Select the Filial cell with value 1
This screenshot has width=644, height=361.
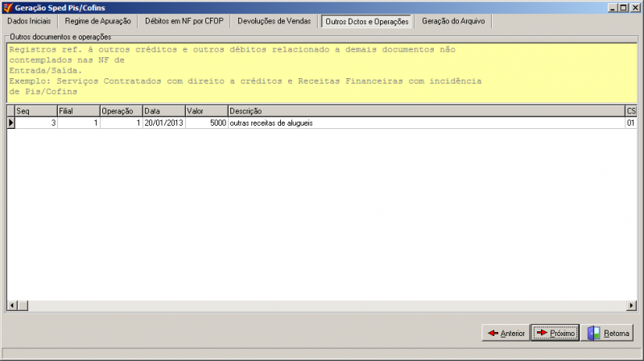click(79, 123)
